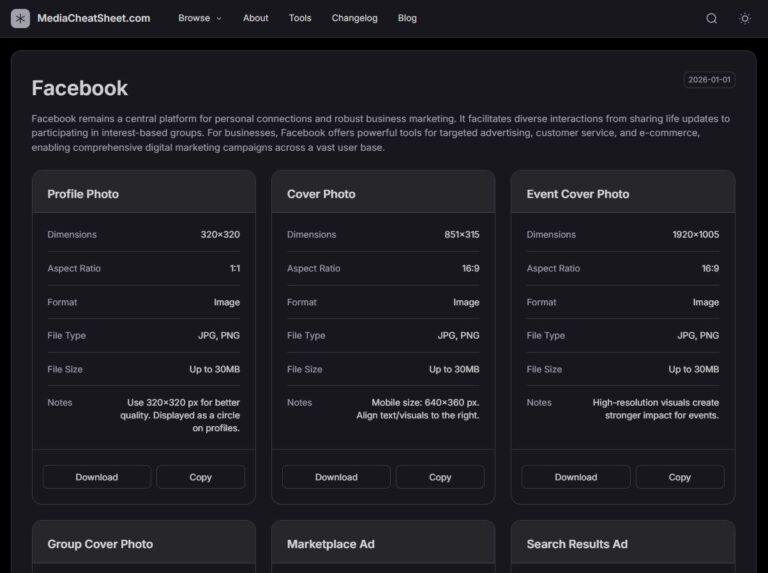The width and height of the screenshot is (768, 573).
Task: Click the MediaCheatSheet.com site title
Action: (94, 18)
